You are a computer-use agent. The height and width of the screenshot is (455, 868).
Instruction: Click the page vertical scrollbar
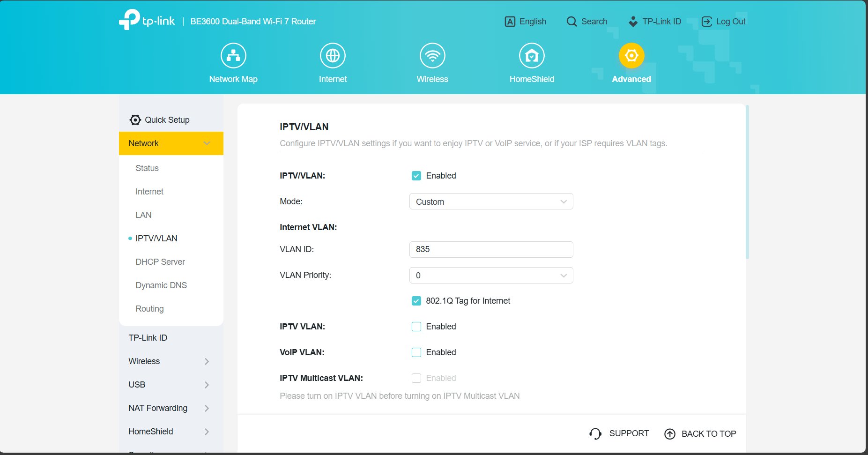point(747,182)
